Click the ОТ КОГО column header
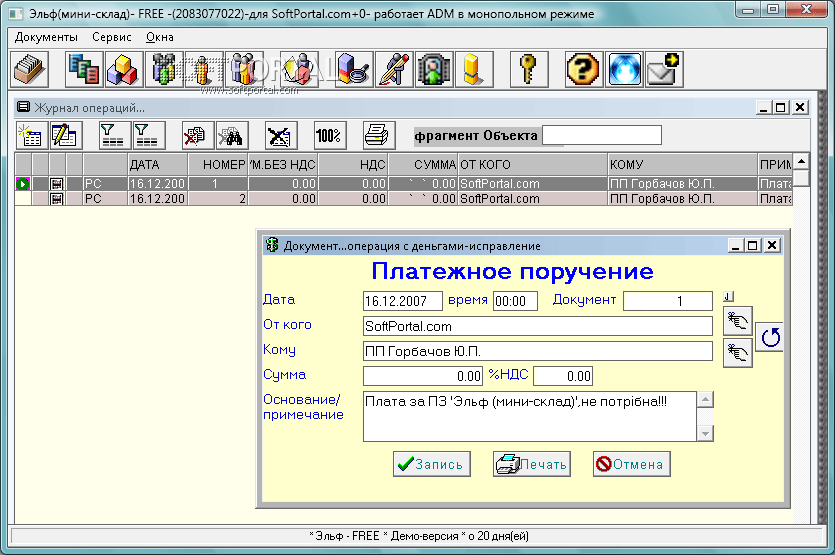The width and height of the screenshot is (835, 555). tap(533, 165)
